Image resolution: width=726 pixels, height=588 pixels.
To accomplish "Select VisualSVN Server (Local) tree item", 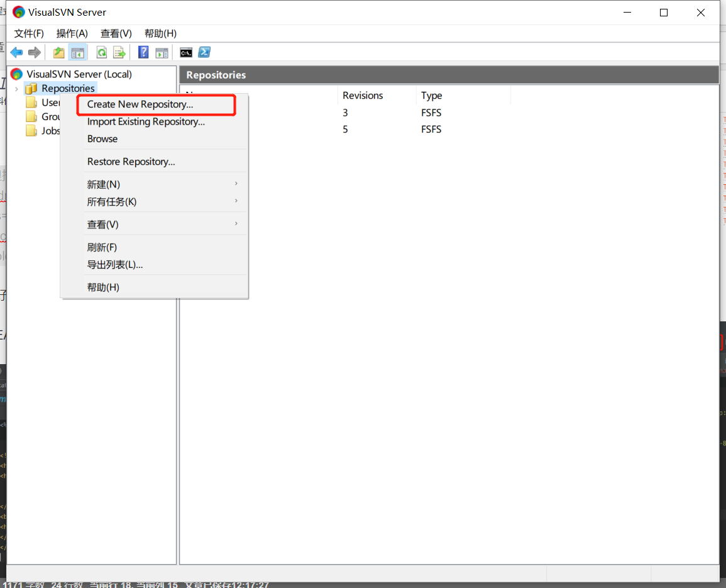I will point(79,74).
